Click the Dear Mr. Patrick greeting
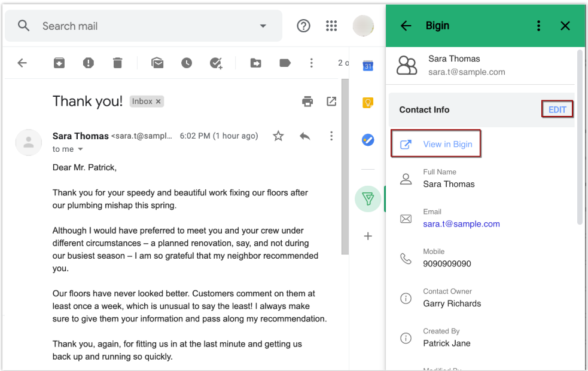The image size is (588, 371). [x=84, y=167]
